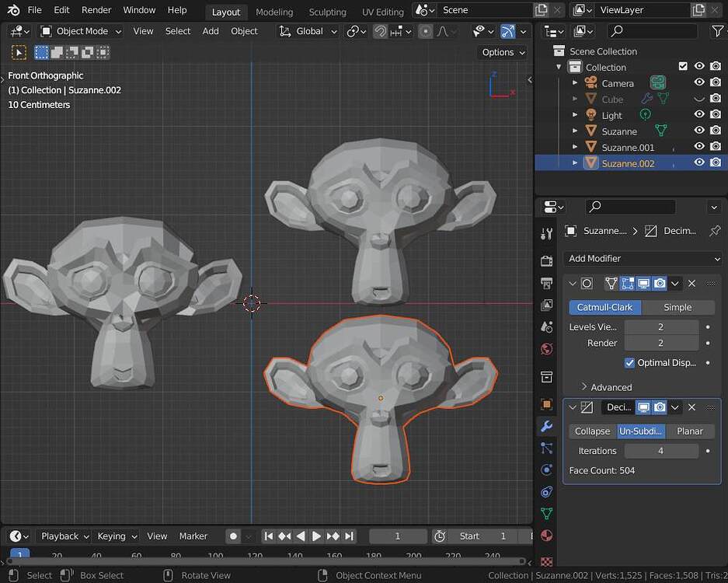Play the timeline animation
The height and width of the screenshot is (583, 728).
(x=316, y=536)
